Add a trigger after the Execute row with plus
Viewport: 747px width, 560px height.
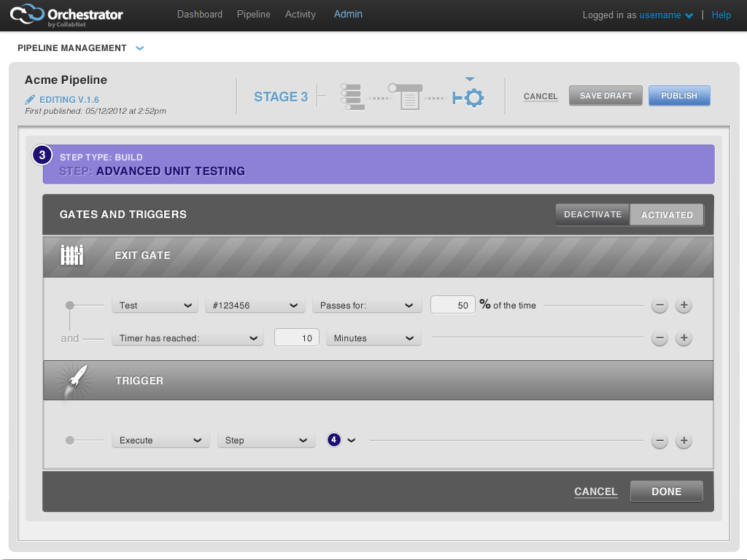[x=684, y=440]
